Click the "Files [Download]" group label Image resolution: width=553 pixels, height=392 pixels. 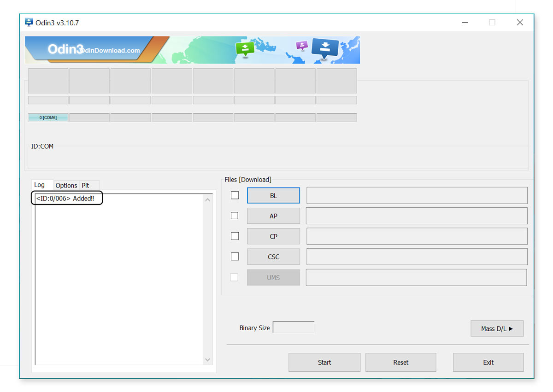tap(248, 180)
